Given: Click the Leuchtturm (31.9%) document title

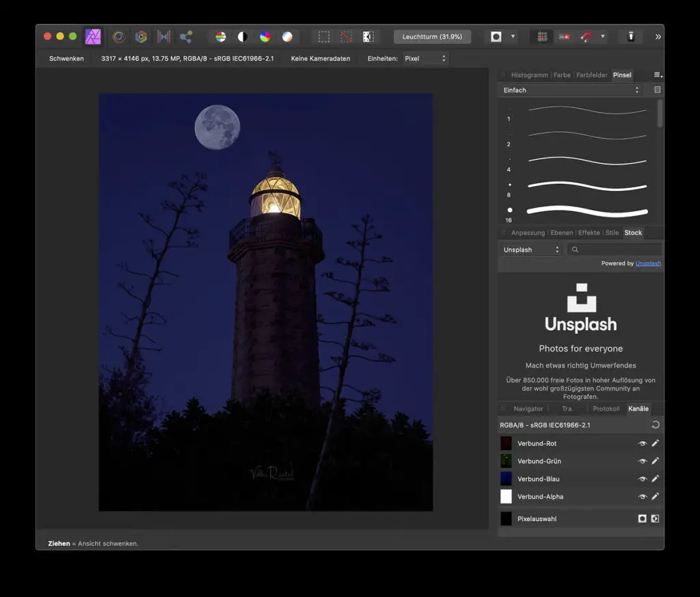Looking at the screenshot, I should 432,37.
